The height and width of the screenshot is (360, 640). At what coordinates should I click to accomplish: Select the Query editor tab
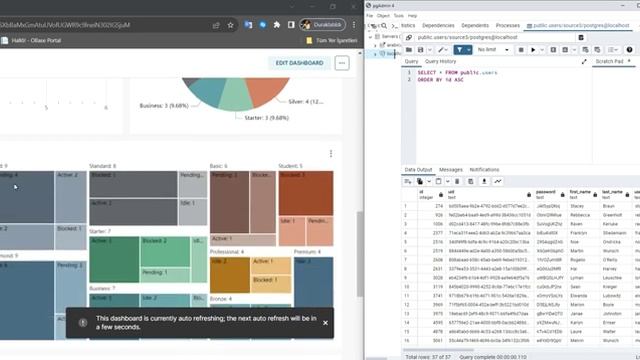click(x=411, y=61)
